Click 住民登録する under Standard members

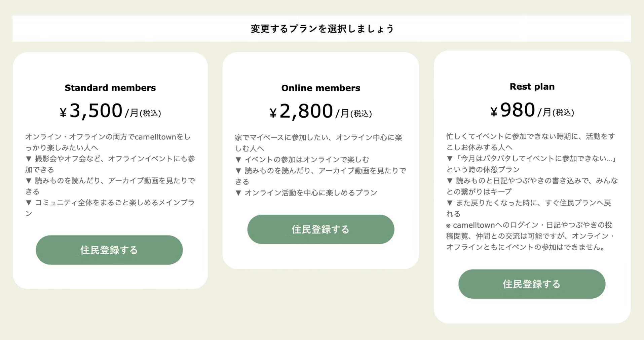click(x=109, y=250)
